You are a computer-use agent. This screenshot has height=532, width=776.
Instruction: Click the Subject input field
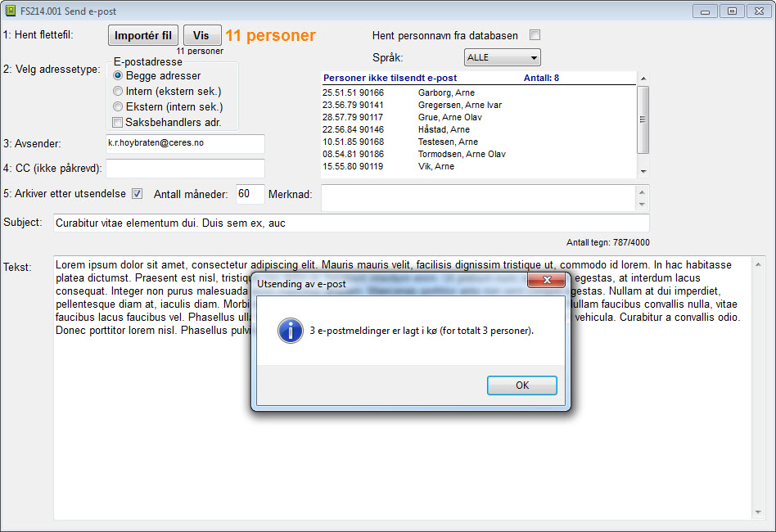(351, 223)
